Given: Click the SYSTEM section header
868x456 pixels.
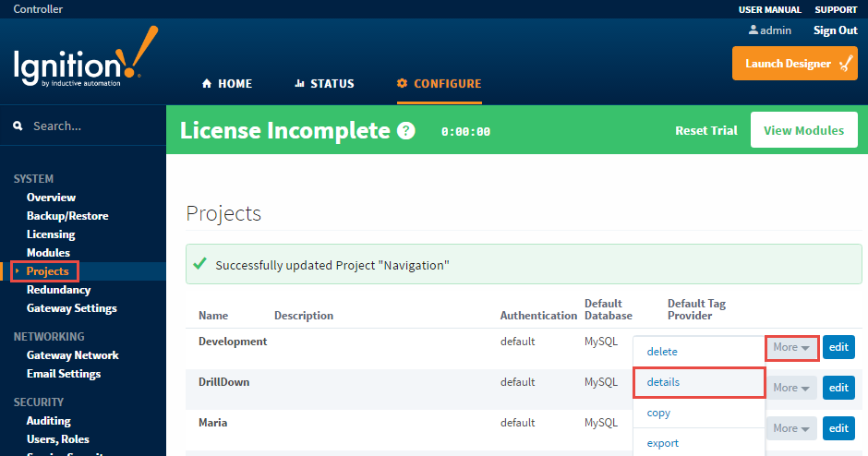Looking at the screenshot, I should 33,179.
